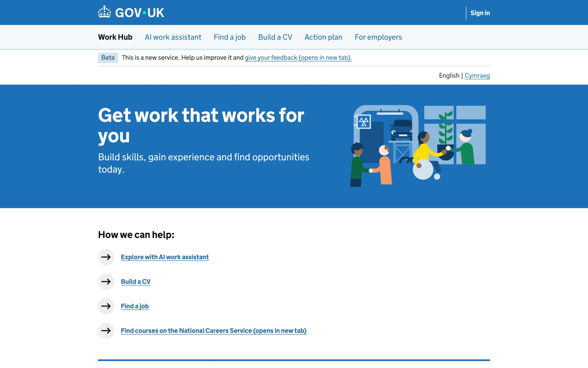Click the English language label

(449, 76)
